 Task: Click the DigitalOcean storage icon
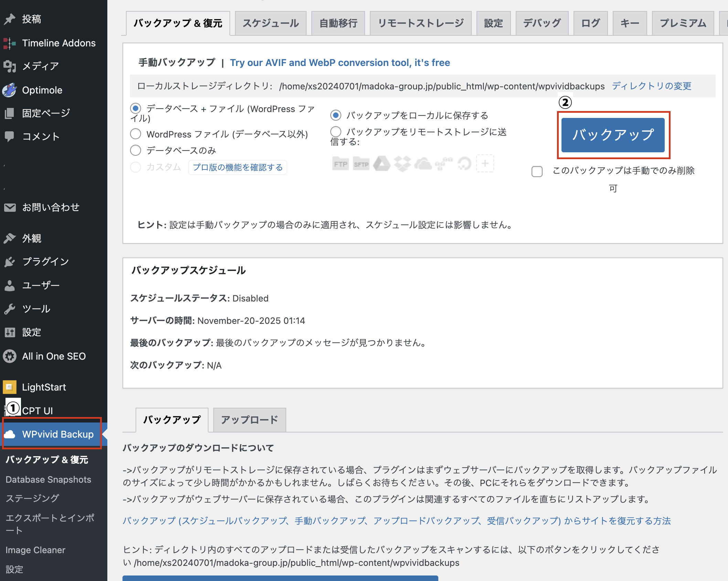464,164
